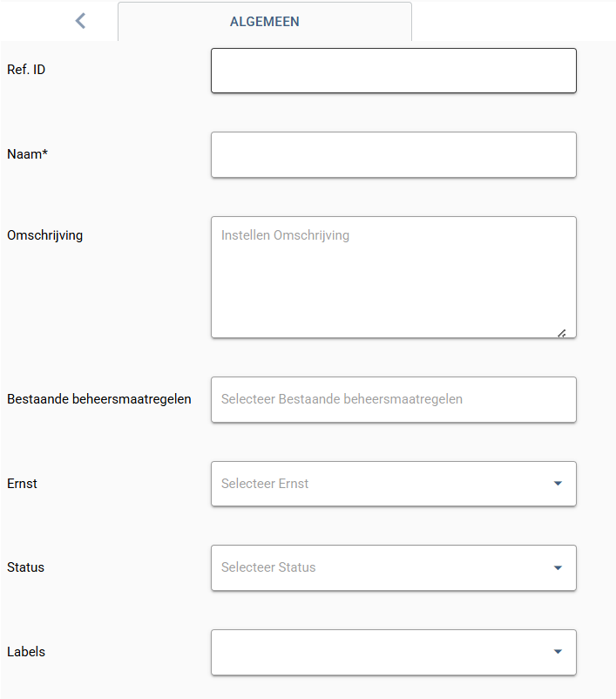Select the Omschrijving text area
The width and height of the screenshot is (616, 699).
point(394,277)
